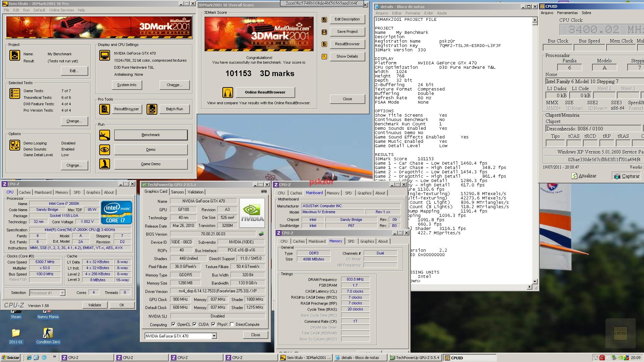Click the Online ResultBrowser button
Image resolution: width=644 pixels, height=362 pixels.
pyautogui.click(x=265, y=93)
